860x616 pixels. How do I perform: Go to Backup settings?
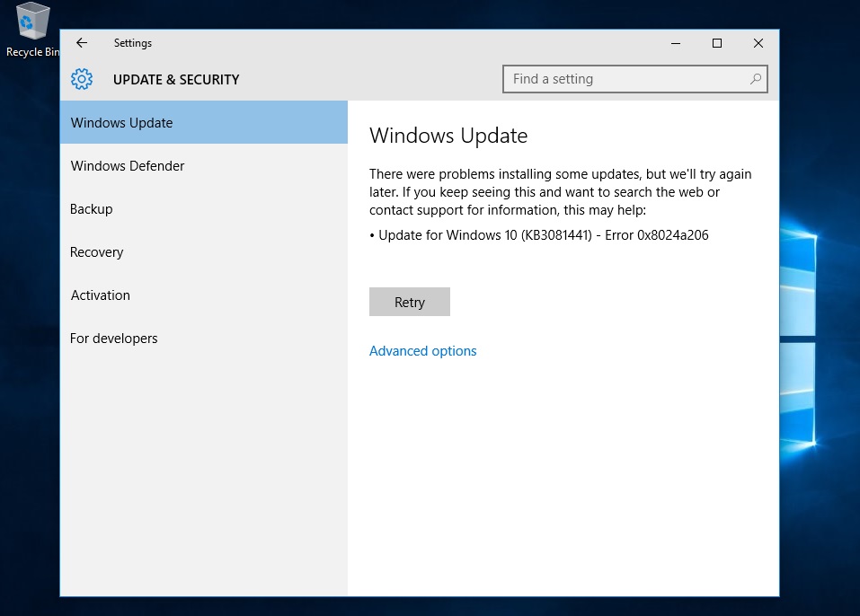203,209
